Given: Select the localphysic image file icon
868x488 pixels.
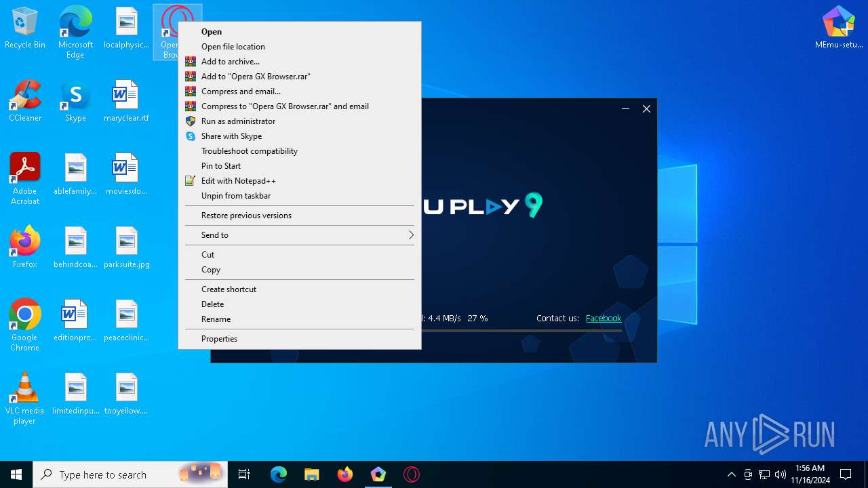Looking at the screenshot, I should pyautogui.click(x=126, y=28).
